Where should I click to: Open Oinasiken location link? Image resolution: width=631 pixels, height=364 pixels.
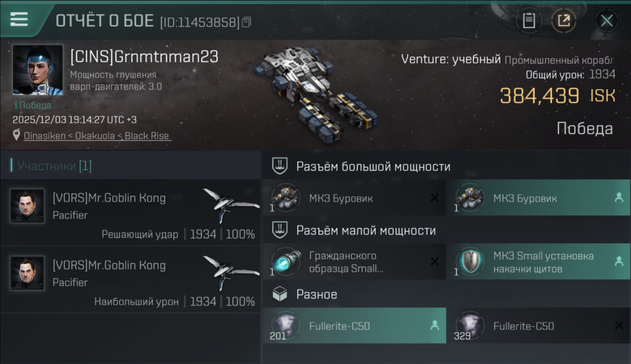coord(97,136)
